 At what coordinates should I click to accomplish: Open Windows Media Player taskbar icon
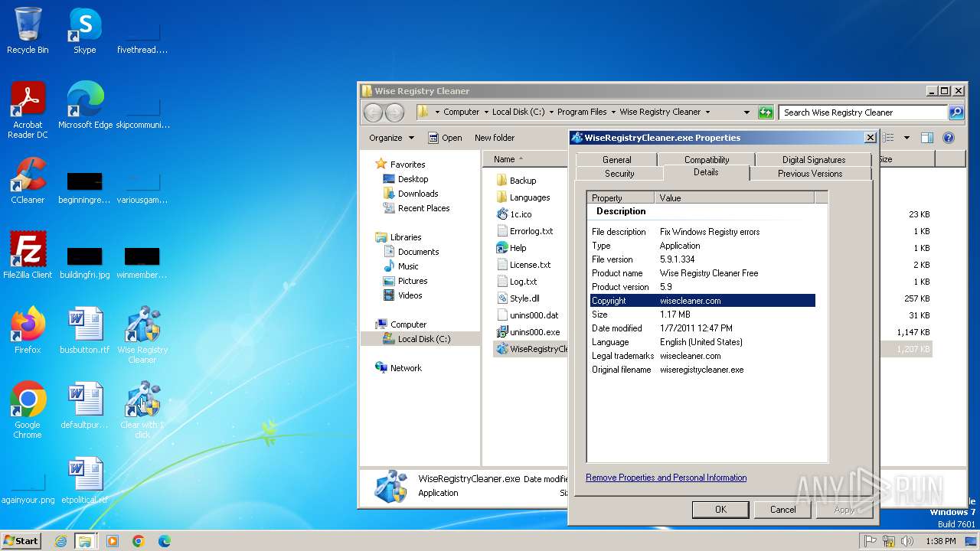pyautogui.click(x=113, y=541)
